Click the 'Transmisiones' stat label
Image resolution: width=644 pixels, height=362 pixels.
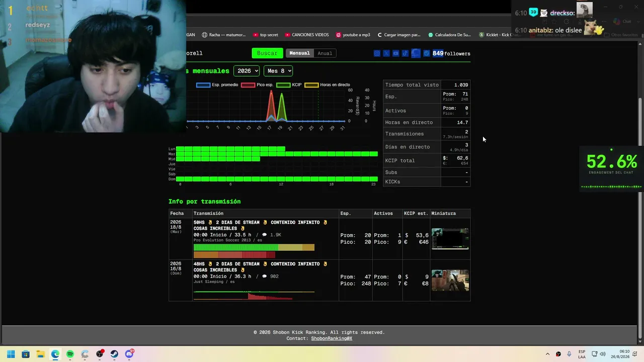(x=405, y=134)
